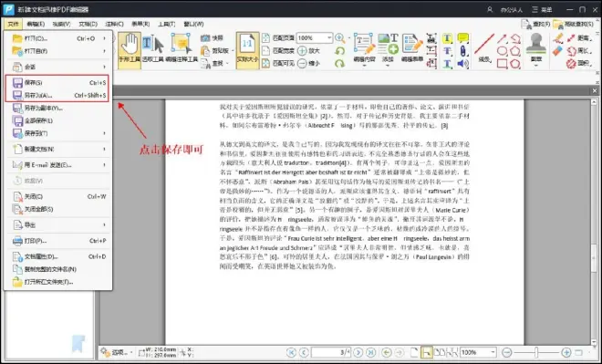Go to the next page with arrow button
Screen dimensions: 602x364
(x=358, y=352)
